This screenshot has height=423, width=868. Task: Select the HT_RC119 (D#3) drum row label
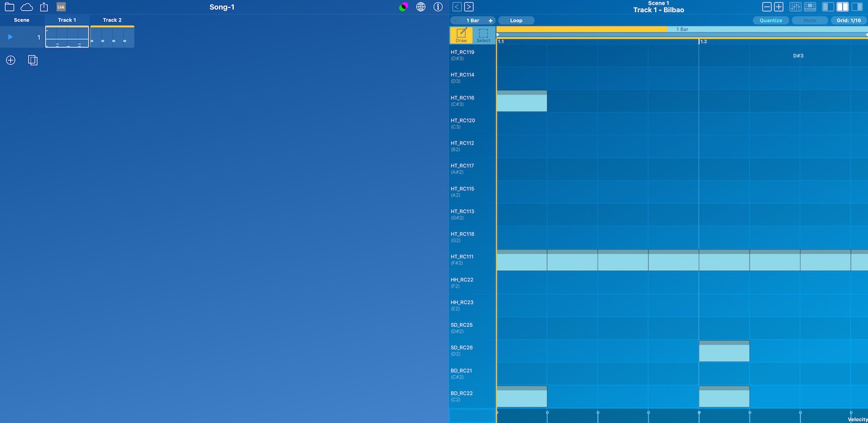click(x=473, y=55)
